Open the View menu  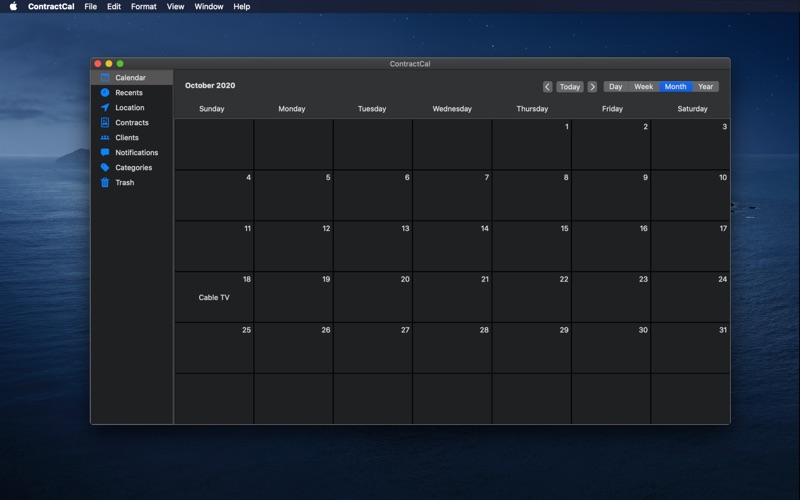click(x=175, y=6)
